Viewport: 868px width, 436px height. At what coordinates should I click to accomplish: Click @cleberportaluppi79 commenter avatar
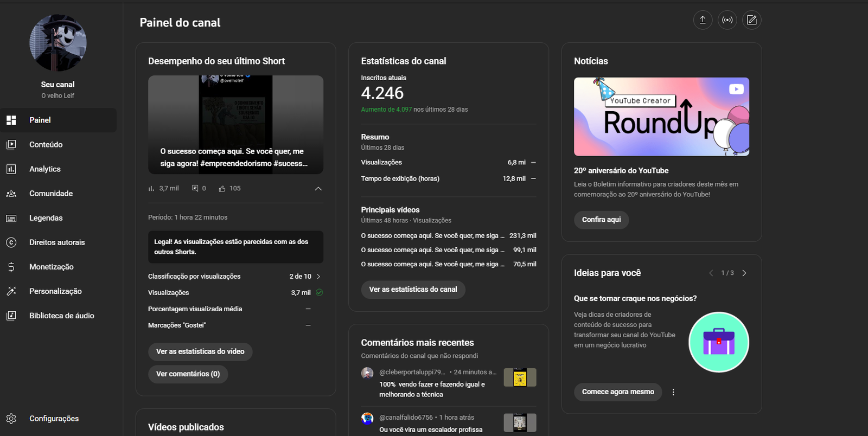click(x=367, y=373)
